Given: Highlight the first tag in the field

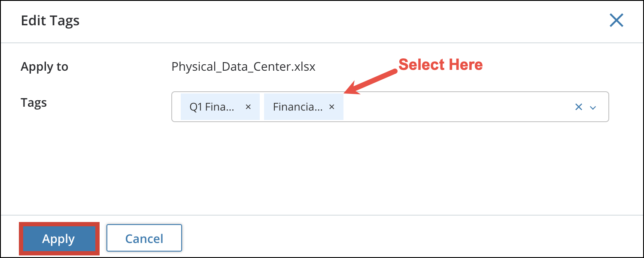Looking at the screenshot, I should click(213, 107).
